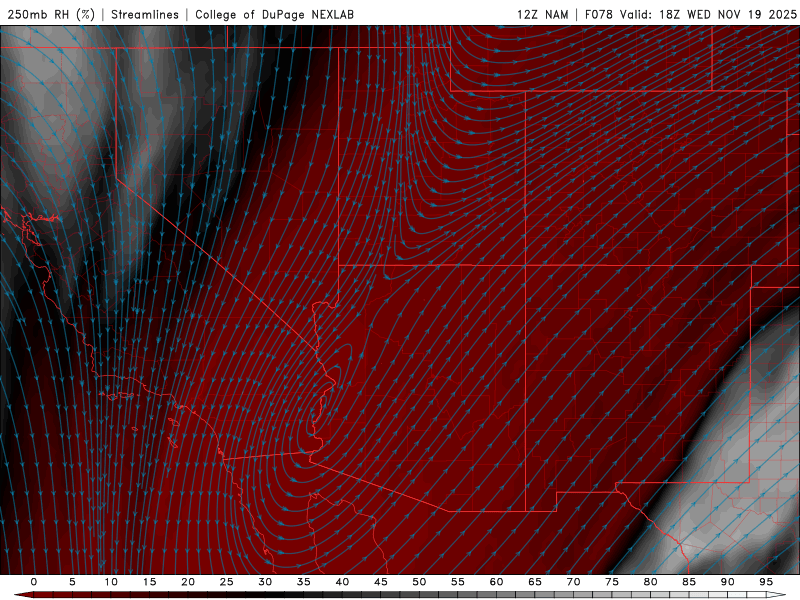800x600 pixels.
Task: Click the '80' colorbar tick label
Action: point(650,582)
